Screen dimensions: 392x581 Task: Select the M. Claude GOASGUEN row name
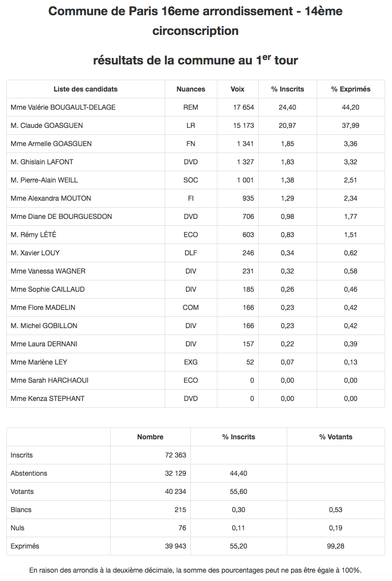pyautogui.click(x=47, y=125)
